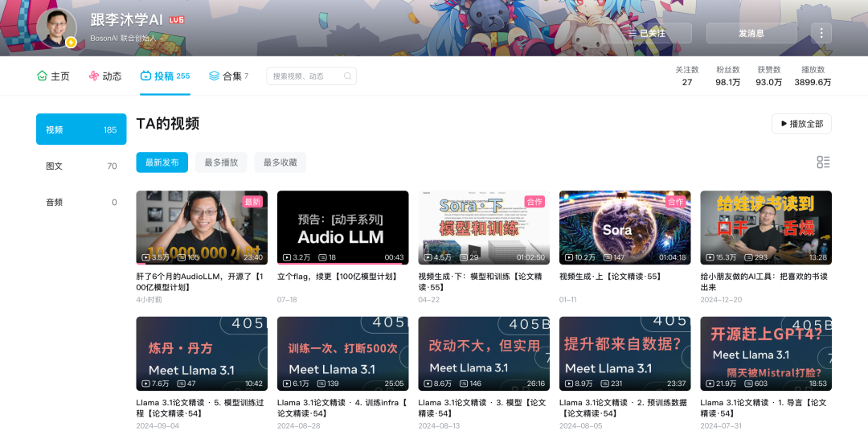
Task: Open the 预告 Audio LLM video thumbnail
Action: click(342, 228)
